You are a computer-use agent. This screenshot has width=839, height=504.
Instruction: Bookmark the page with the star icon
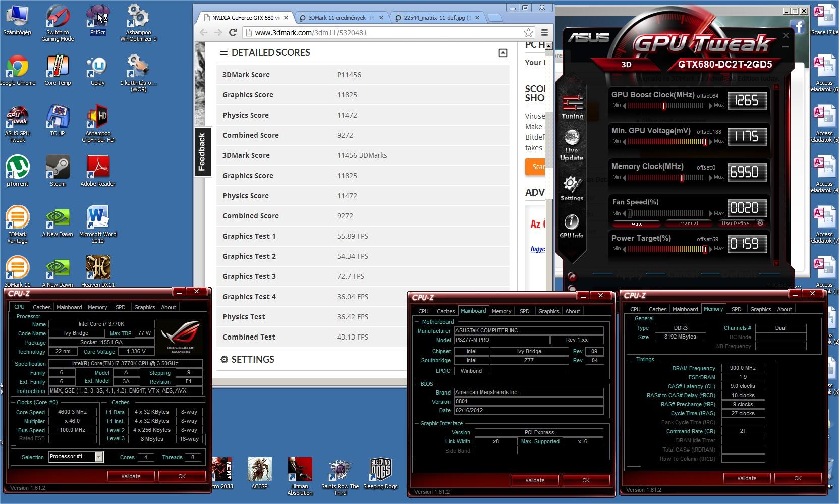click(x=528, y=32)
